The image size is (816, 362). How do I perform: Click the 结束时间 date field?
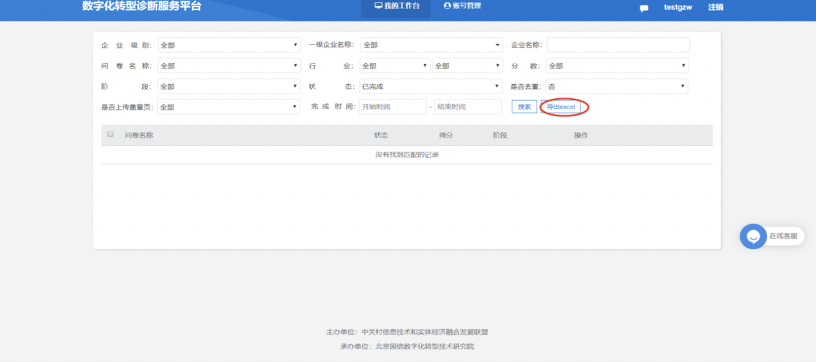click(468, 107)
